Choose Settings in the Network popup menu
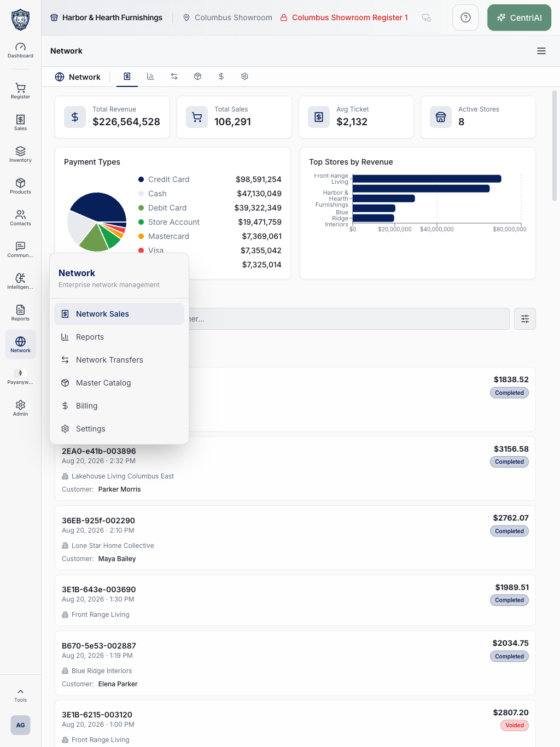560x747 pixels. pos(119,429)
